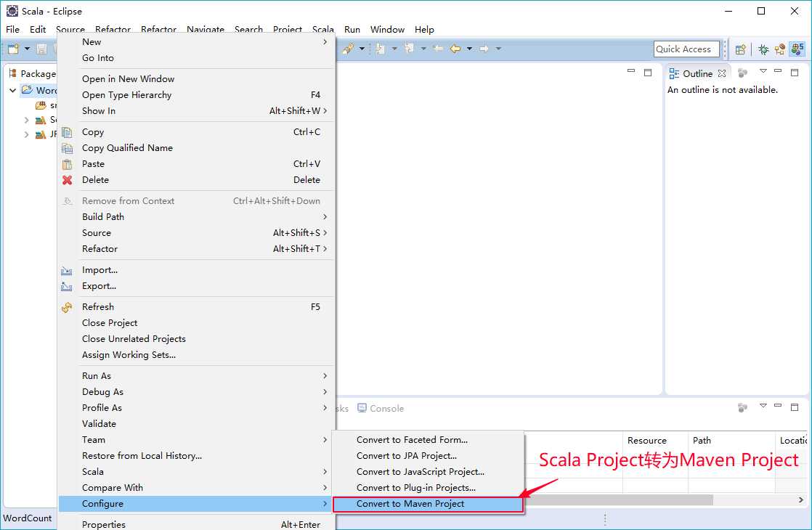
Task: Close the Outline view tab
Action: click(722, 73)
